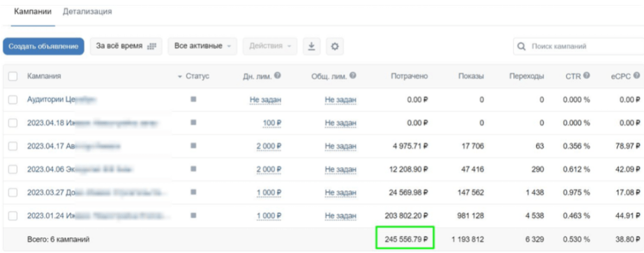Edit daily limit 2 000 ₽ of 2023.04.06 campaign
Viewport: 644px width, 253px height.
point(269,169)
